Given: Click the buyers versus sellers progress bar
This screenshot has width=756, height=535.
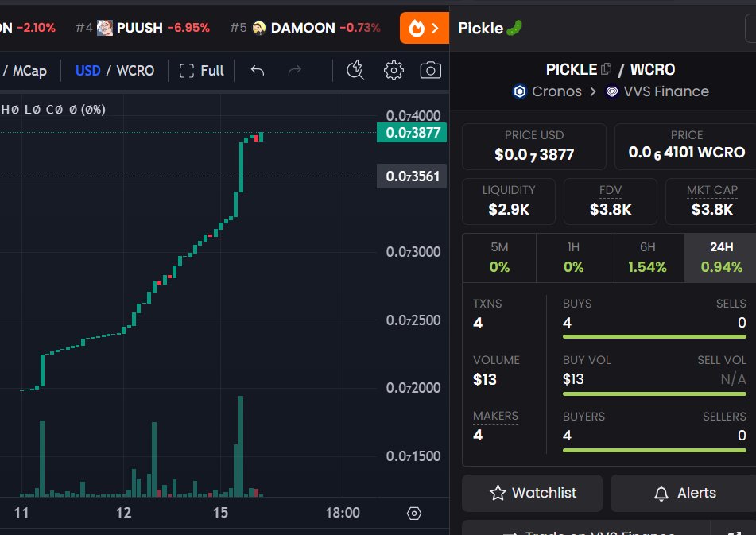Looking at the screenshot, I should click(654, 451).
